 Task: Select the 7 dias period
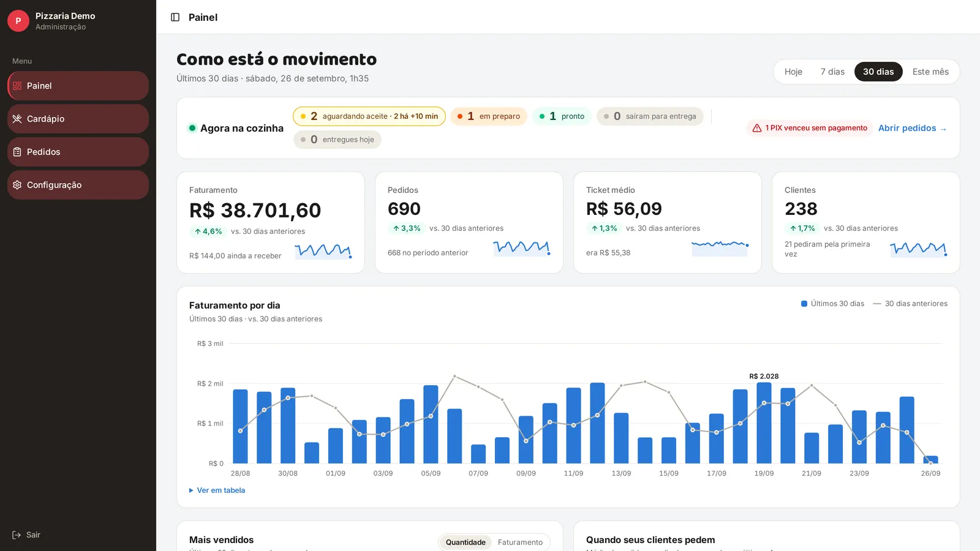pos(832,72)
